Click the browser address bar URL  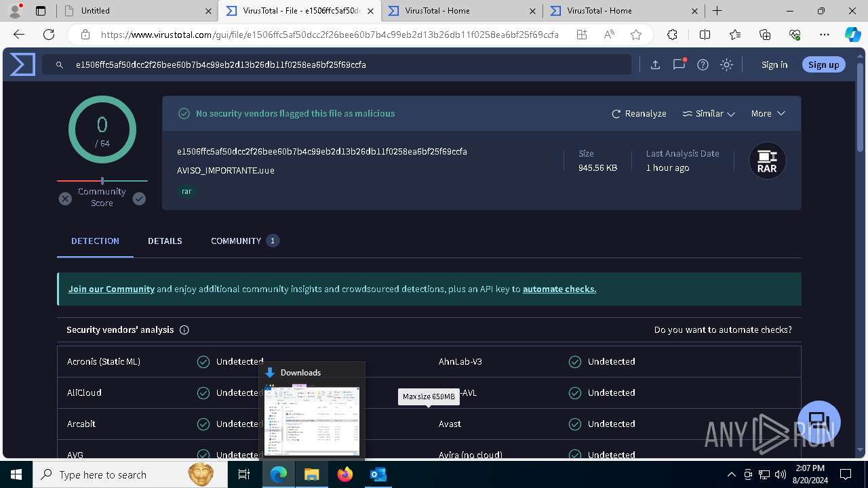click(330, 35)
